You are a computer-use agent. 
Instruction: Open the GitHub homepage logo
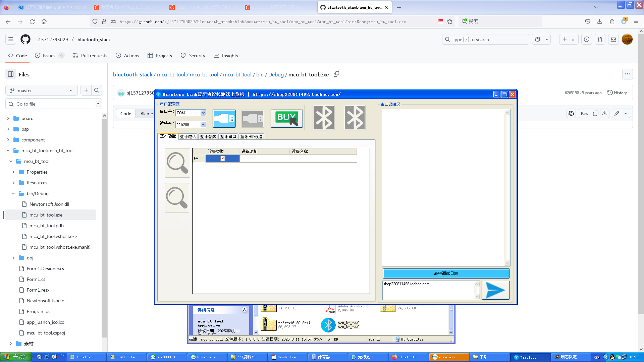(25, 40)
